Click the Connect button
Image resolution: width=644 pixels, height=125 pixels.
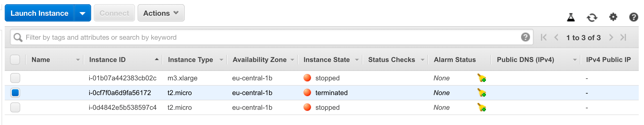pos(114,13)
